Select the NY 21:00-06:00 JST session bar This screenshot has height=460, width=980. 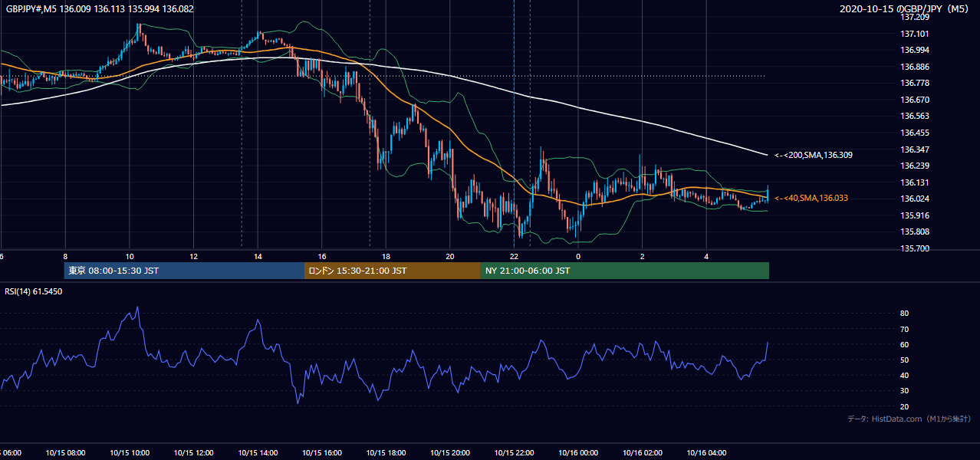625,271
